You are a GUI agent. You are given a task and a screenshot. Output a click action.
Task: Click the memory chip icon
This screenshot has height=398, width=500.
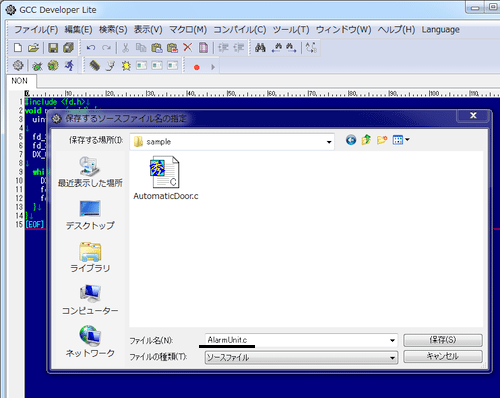click(x=95, y=65)
